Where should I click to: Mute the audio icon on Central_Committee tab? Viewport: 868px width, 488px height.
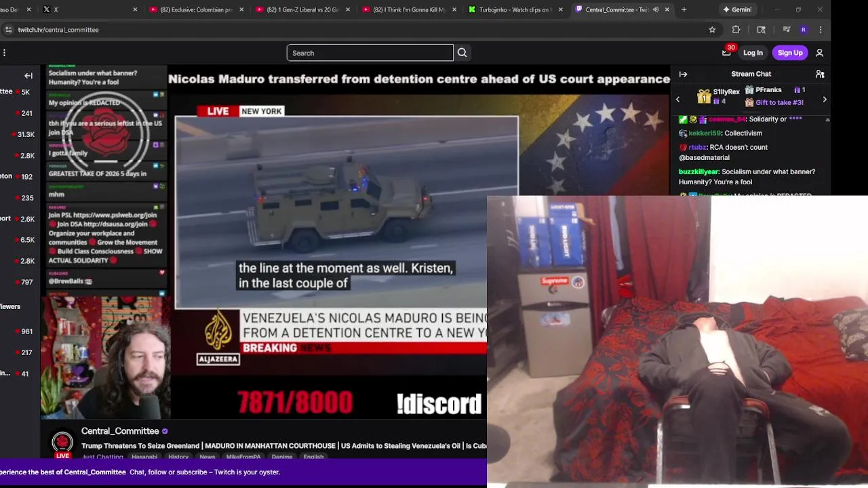655,9
